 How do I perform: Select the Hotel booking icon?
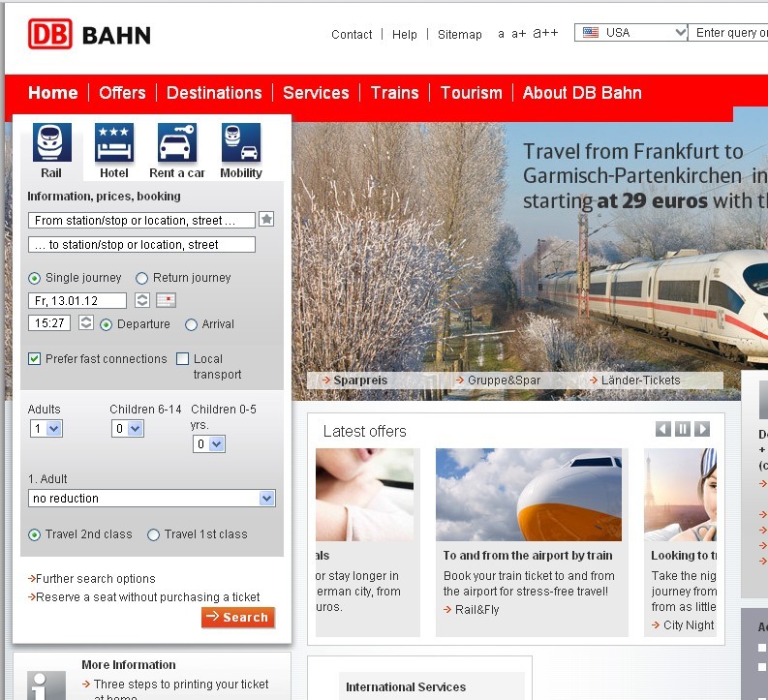point(114,142)
